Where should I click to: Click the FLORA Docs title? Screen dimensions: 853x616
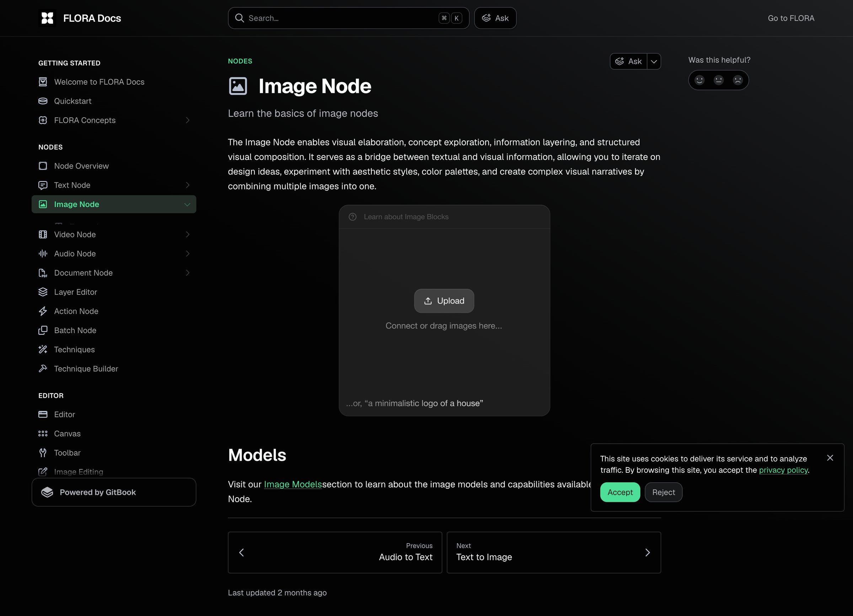(92, 18)
